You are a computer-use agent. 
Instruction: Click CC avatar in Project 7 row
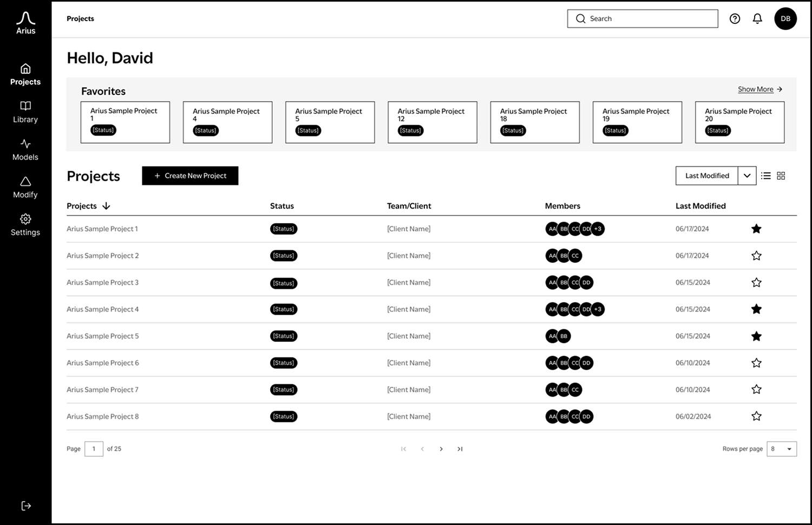coord(575,390)
